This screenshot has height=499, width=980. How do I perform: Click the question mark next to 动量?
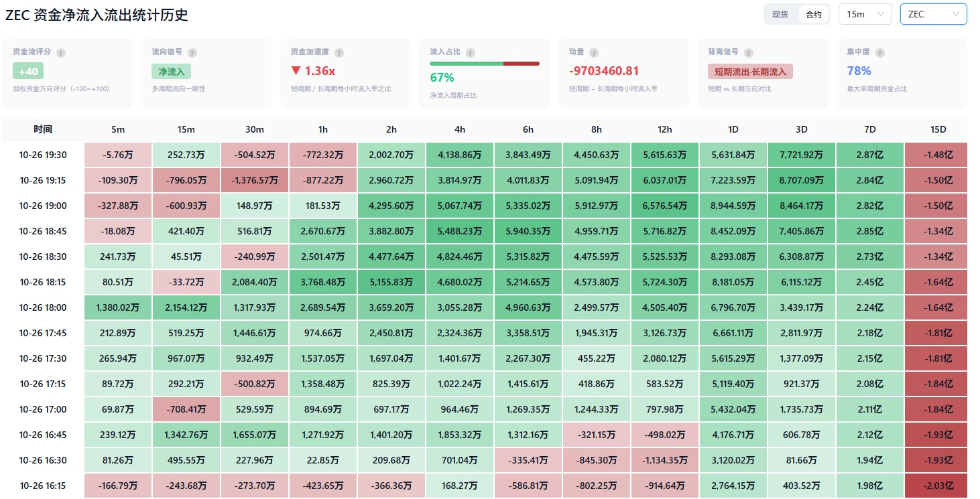tap(594, 52)
